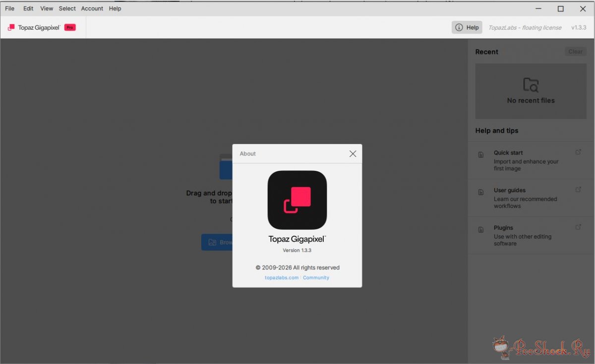The image size is (595, 364).
Task: Click the 'TopazLabs - floating license' text
Action: tap(525, 28)
